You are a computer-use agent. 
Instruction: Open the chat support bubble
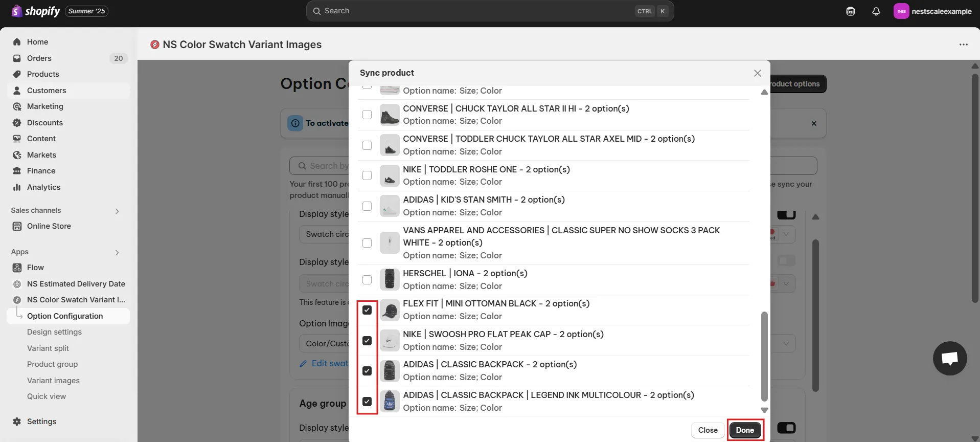pyautogui.click(x=950, y=358)
